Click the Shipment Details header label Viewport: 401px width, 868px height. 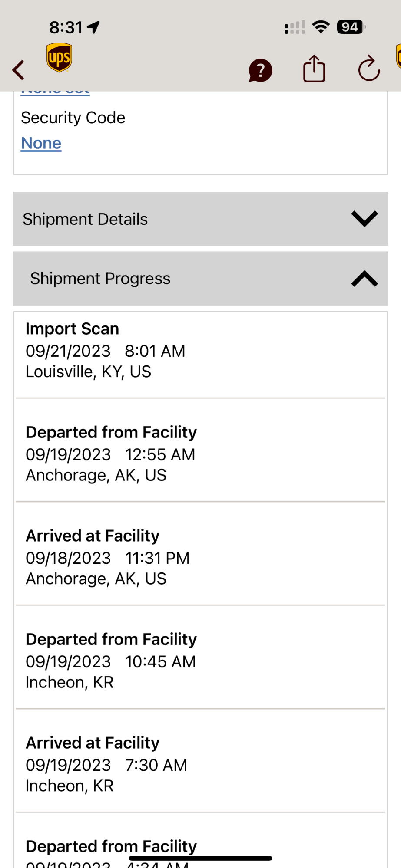pos(85,219)
